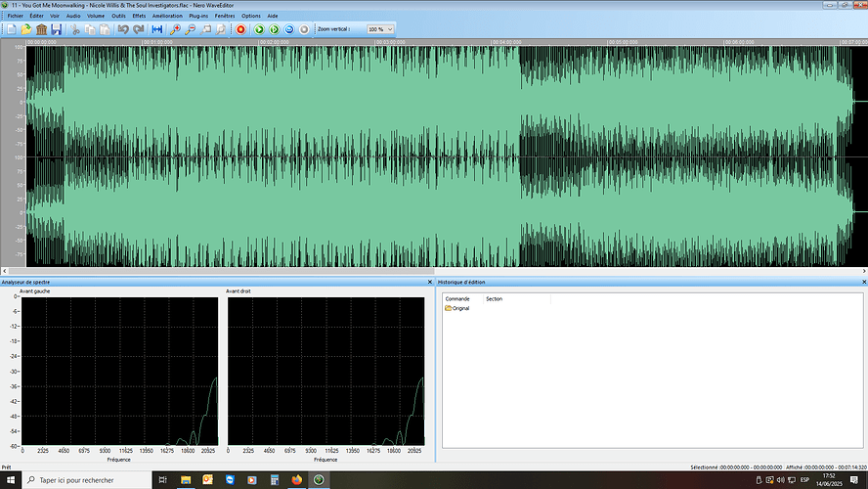
Task: Open the volume control in system tray
Action: coord(781,480)
